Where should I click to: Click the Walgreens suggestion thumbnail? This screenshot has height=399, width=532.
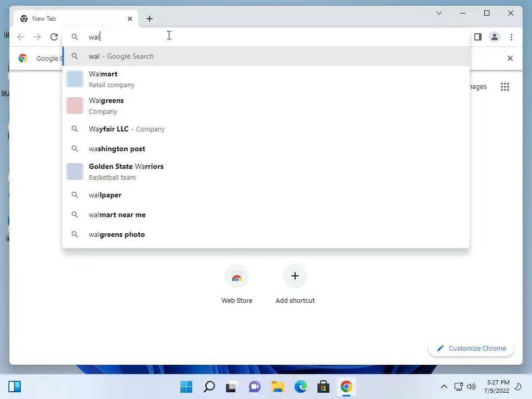pos(75,105)
